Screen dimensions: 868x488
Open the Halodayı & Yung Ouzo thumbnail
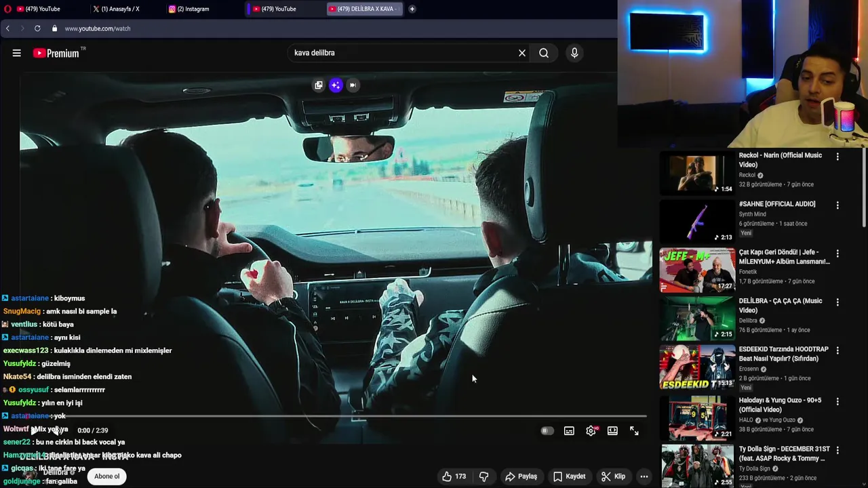[x=697, y=418]
